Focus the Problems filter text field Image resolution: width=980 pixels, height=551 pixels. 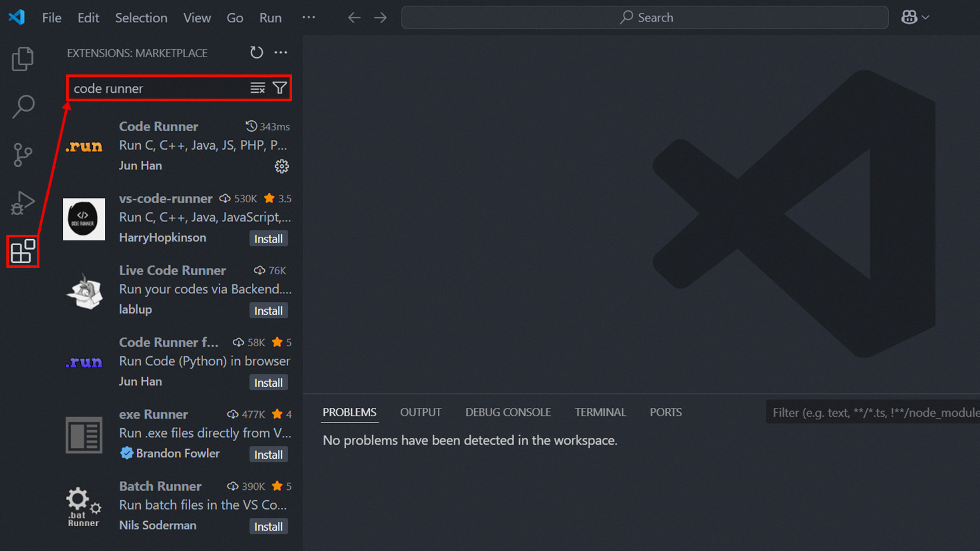873,413
